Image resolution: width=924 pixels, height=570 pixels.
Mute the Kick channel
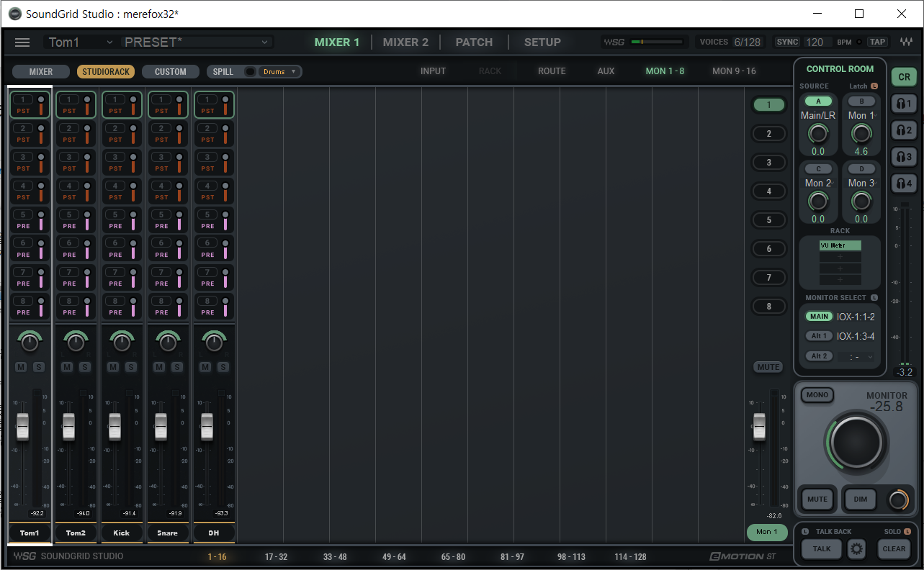pyautogui.click(x=113, y=367)
